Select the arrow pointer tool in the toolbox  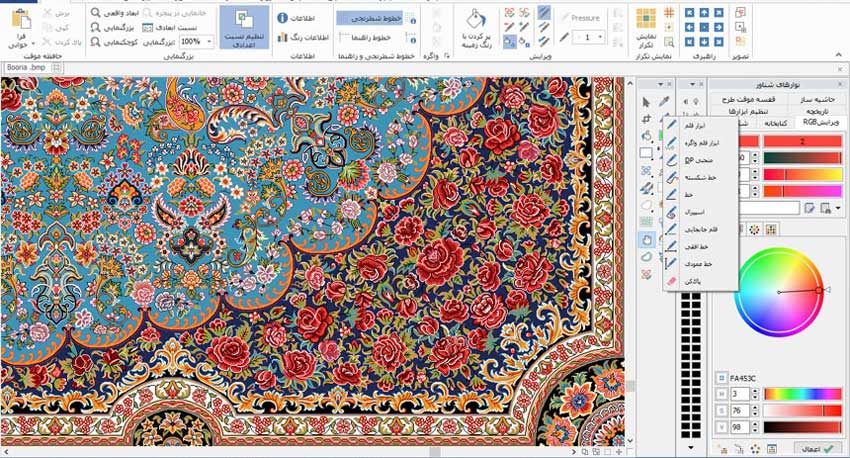point(646,102)
